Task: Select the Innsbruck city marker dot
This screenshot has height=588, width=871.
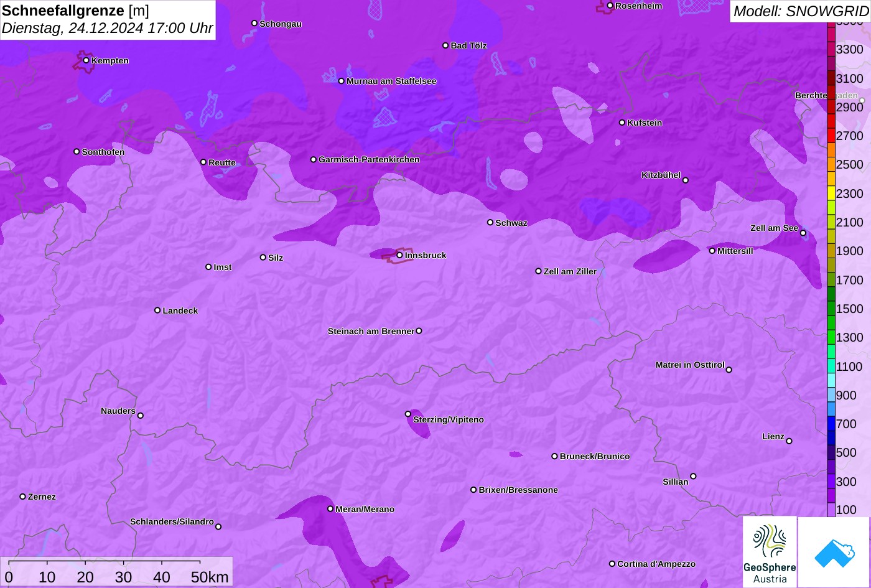Action: pyautogui.click(x=399, y=255)
